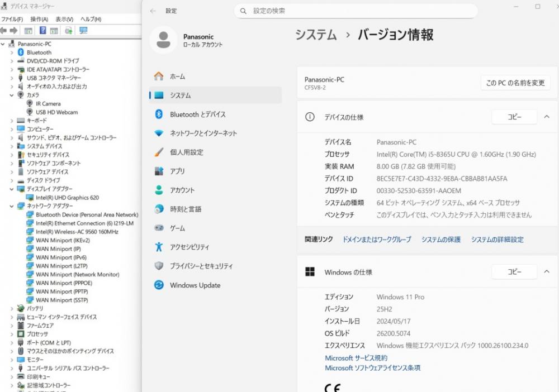Click the システム breadcrumb heading
Image resolution: width=559 pixels, height=392 pixels.
pos(316,35)
